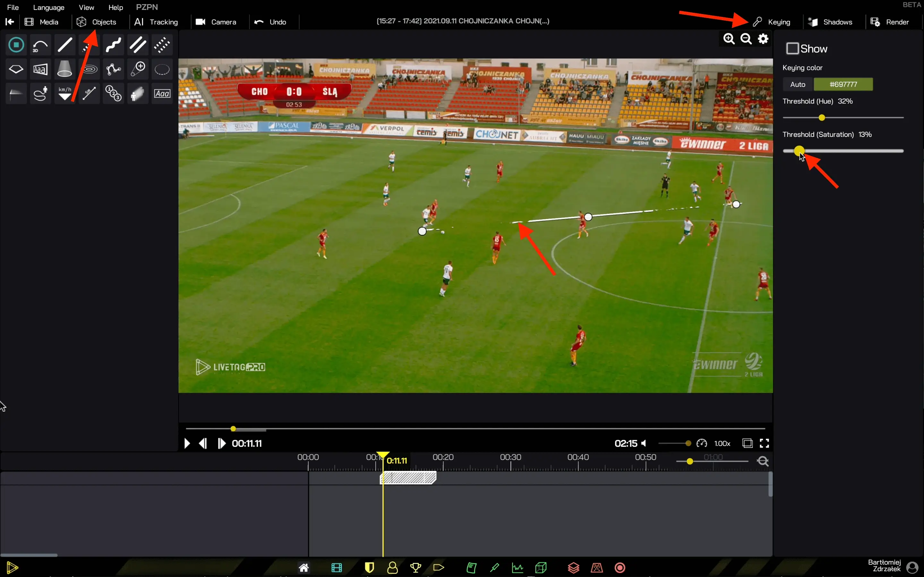Open the Language menu
The image size is (924, 577).
pos(48,7)
